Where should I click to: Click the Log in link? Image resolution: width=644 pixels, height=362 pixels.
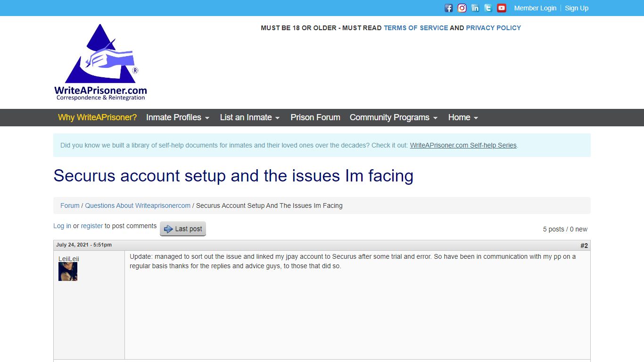click(x=62, y=226)
